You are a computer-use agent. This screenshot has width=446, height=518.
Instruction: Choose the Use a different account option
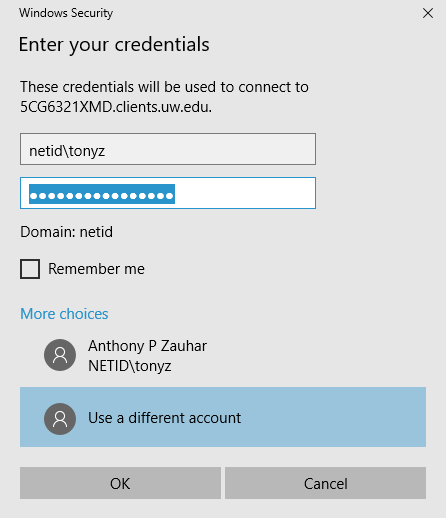(223, 417)
